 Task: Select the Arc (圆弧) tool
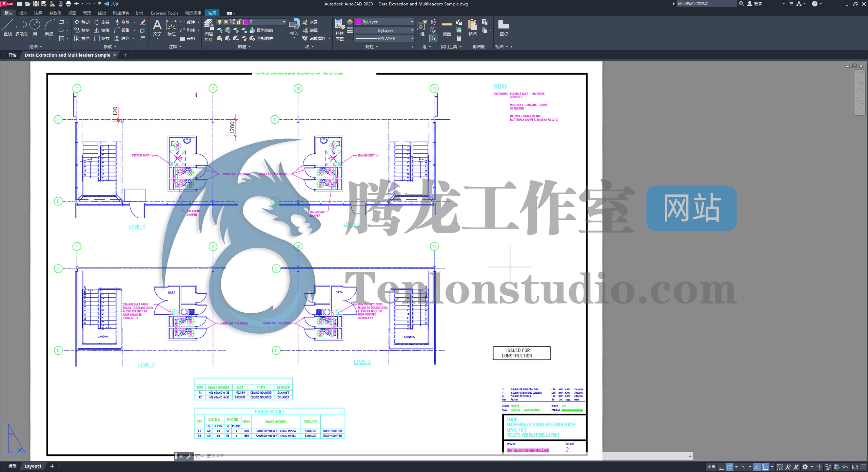pyautogui.click(x=49, y=27)
